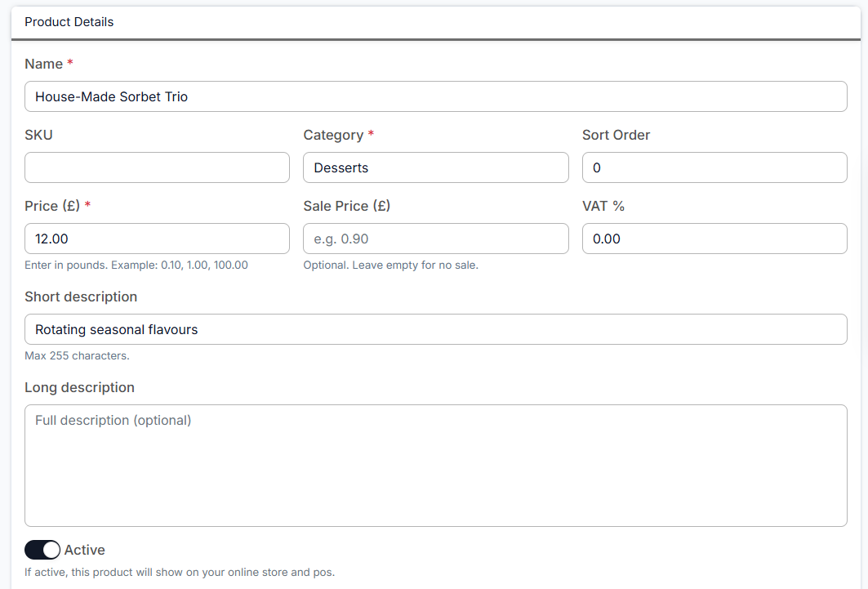
Task: Click the Active label text
Action: click(x=85, y=550)
